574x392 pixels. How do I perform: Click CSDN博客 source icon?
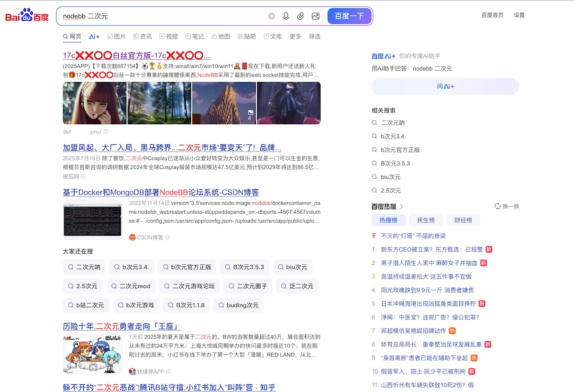click(132, 237)
